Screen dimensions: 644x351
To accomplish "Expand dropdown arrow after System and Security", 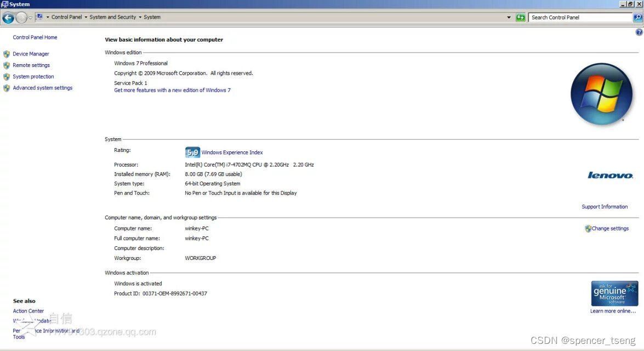I will 140,17.
